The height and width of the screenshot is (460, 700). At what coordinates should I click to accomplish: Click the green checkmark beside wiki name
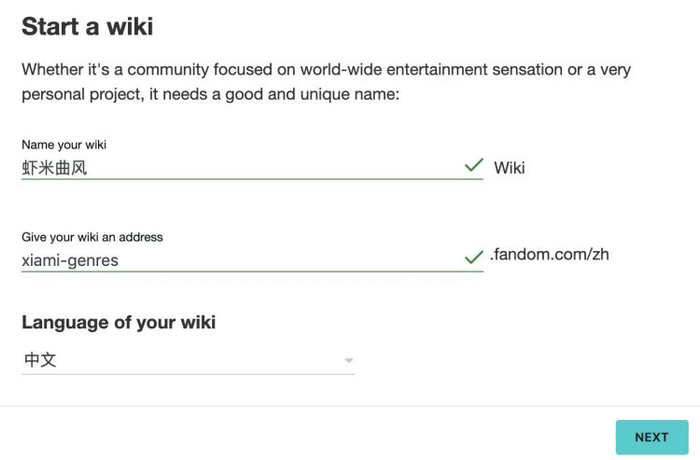coord(474,166)
